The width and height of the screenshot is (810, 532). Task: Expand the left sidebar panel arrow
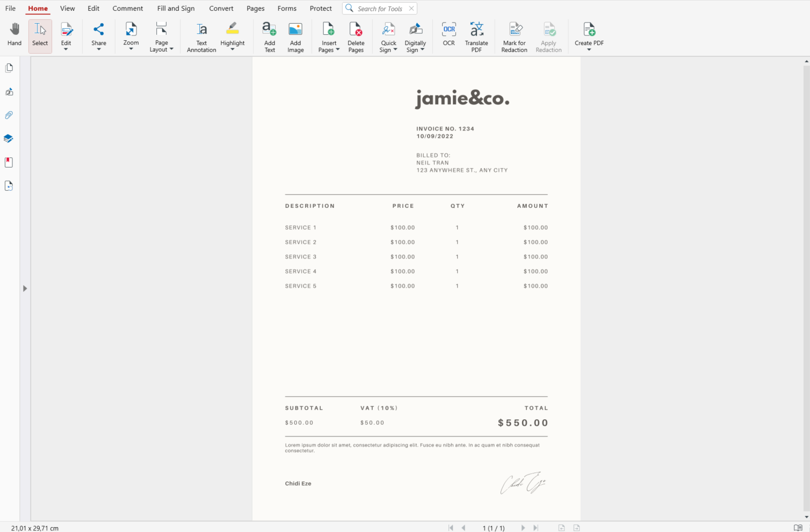25,288
